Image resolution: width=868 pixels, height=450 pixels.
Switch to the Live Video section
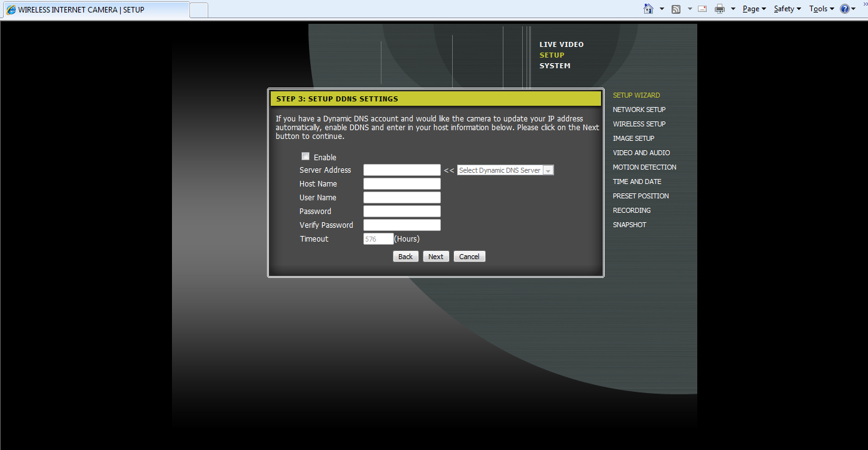click(561, 44)
